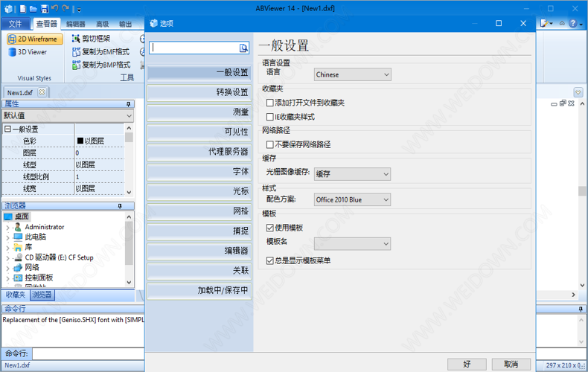Pin the 属性 properties panel
Image resolution: width=588 pixels, height=372 pixels.
click(128, 104)
